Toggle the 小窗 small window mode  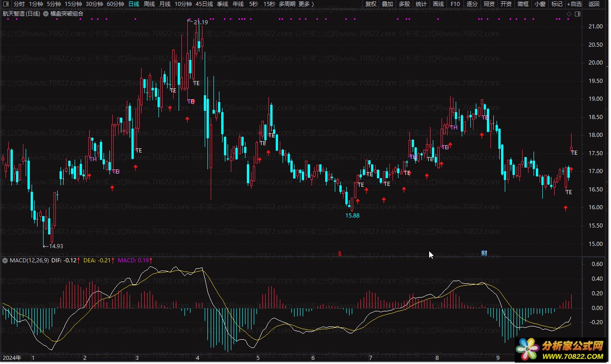(x=540, y=4)
